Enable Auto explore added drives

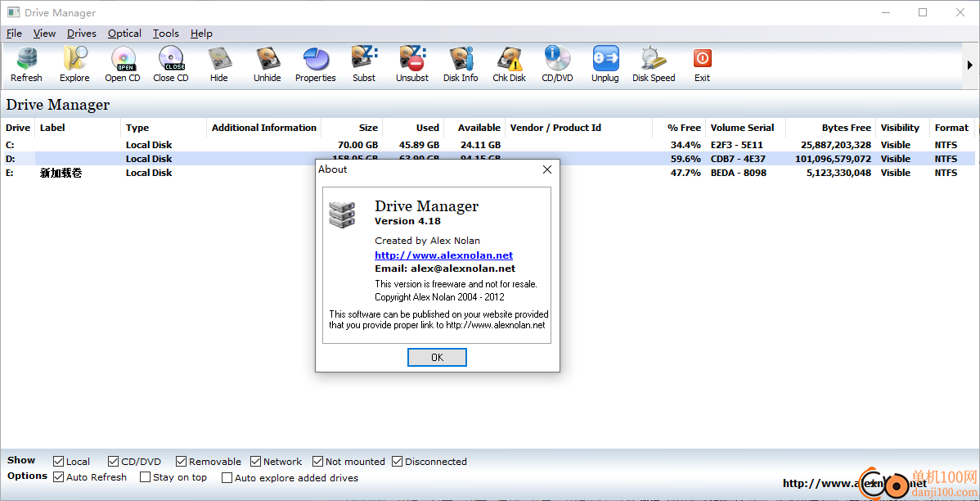[227, 478]
